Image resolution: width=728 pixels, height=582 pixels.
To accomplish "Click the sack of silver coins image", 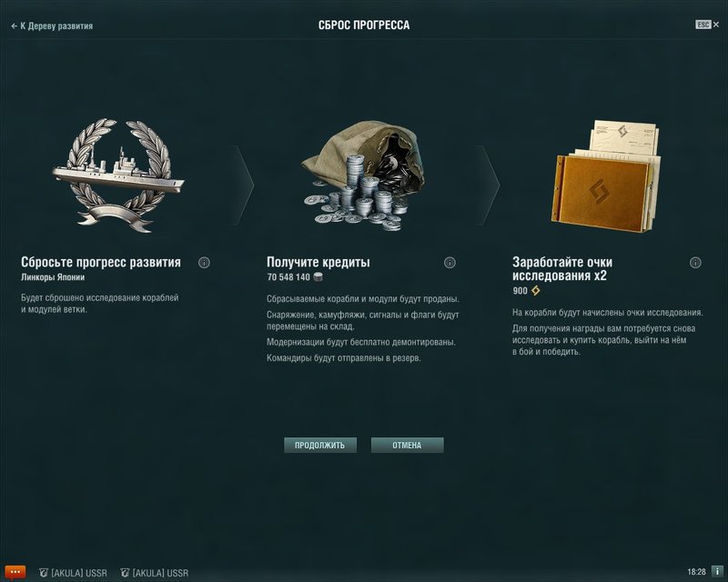I will pos(363,176).
